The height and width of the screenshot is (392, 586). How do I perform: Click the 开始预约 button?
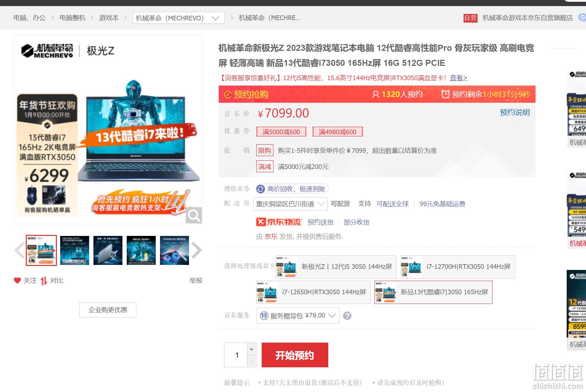click(x=295, y=355)
